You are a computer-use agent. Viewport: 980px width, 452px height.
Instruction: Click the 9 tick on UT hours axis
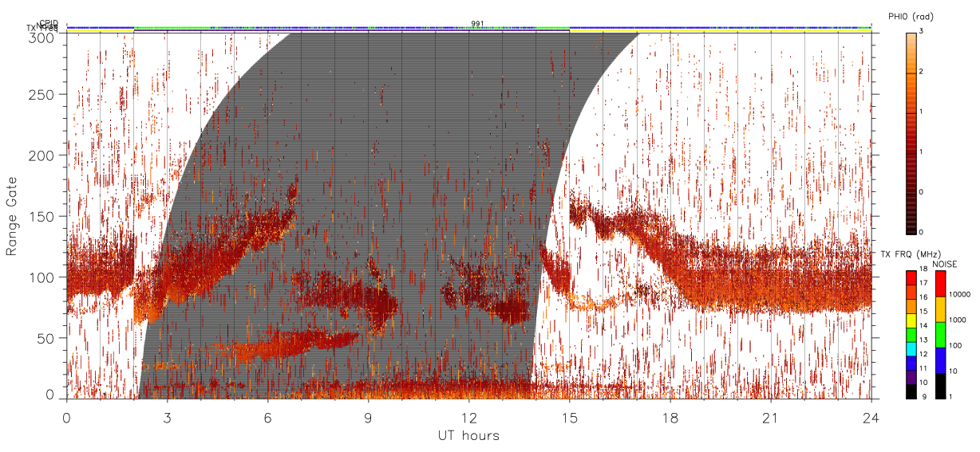coord(368,417)
